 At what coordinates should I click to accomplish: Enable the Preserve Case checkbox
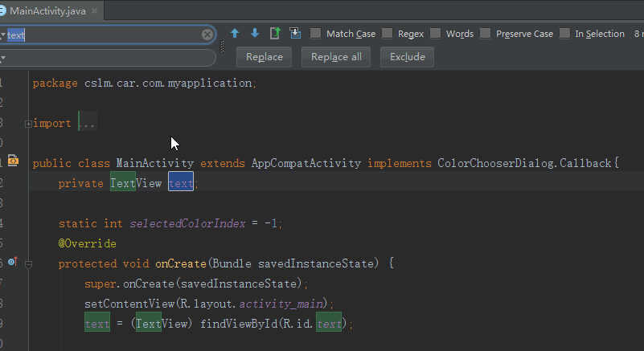coord(485,33)
